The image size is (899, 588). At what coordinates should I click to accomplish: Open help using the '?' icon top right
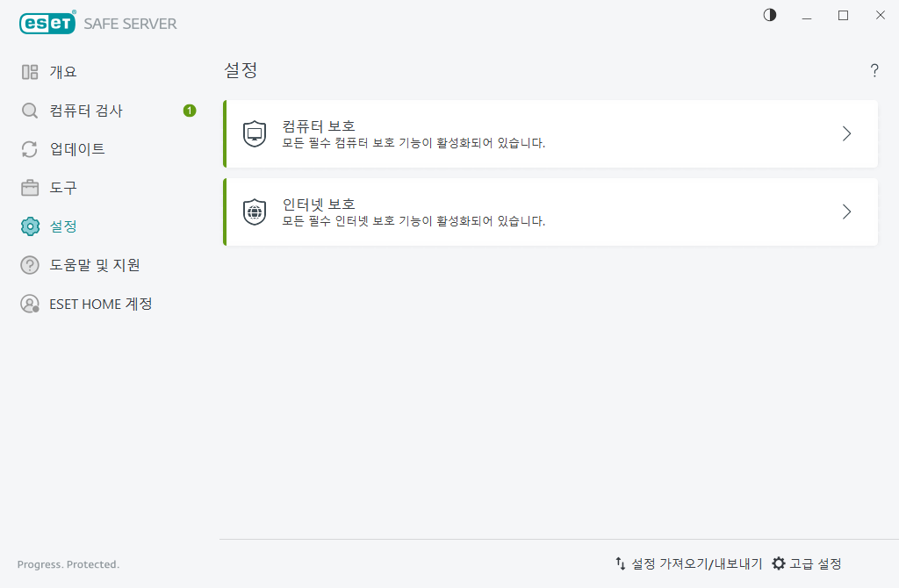(874, 70)
